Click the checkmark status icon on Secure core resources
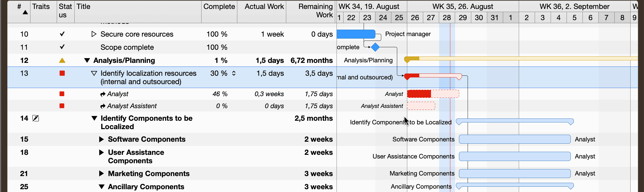Viewport: 644px width, 192px height. (x=62, y=34)
